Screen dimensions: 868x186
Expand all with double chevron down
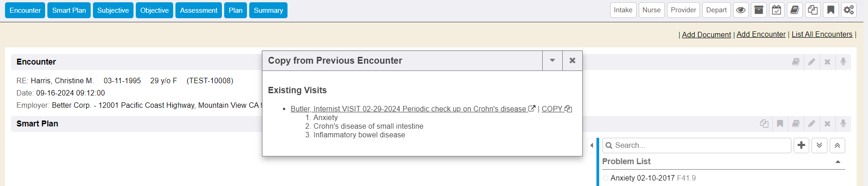(x=819, y=146)
